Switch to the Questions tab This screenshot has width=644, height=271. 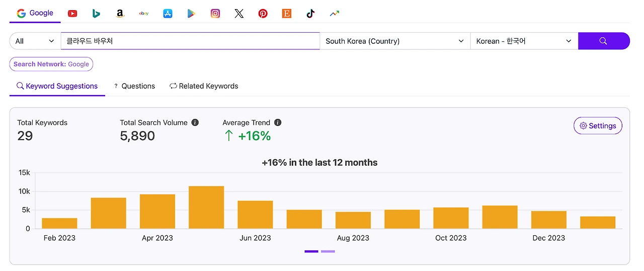[x=134, y=86]
